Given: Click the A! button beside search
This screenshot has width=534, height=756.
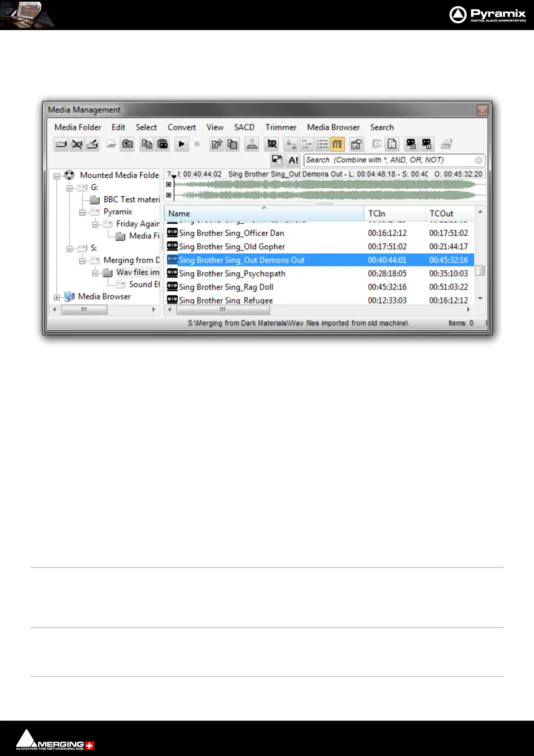Looking at the screenshot, I should point(293,160).
